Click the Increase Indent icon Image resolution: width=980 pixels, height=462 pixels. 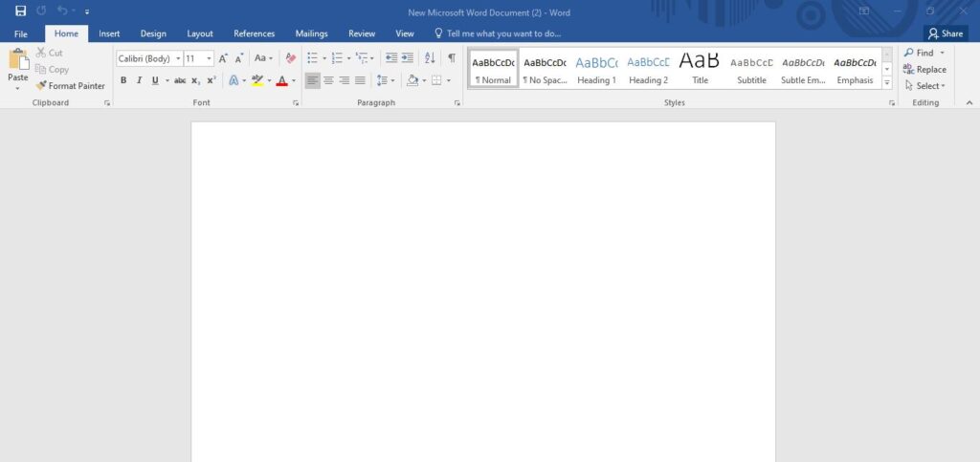410,58
